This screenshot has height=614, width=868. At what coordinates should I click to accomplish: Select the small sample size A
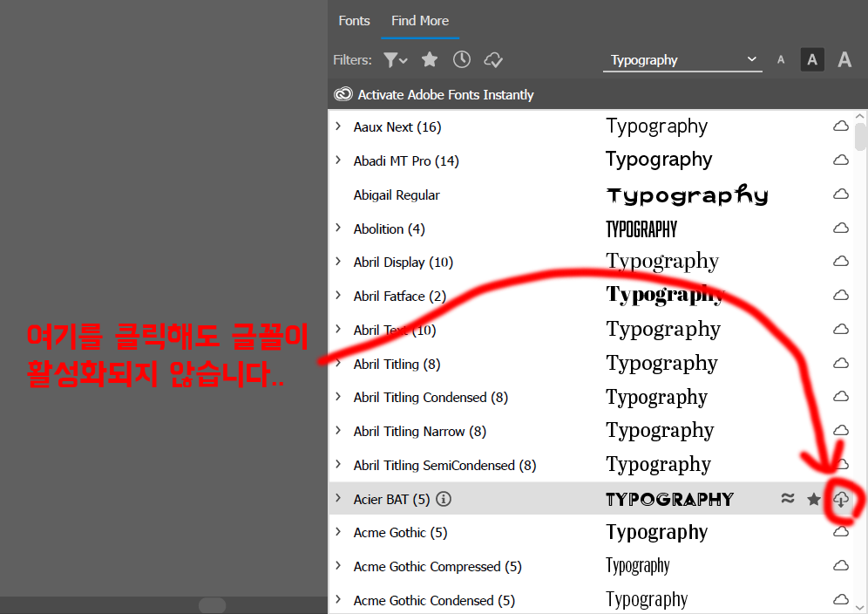coord(781,60)
